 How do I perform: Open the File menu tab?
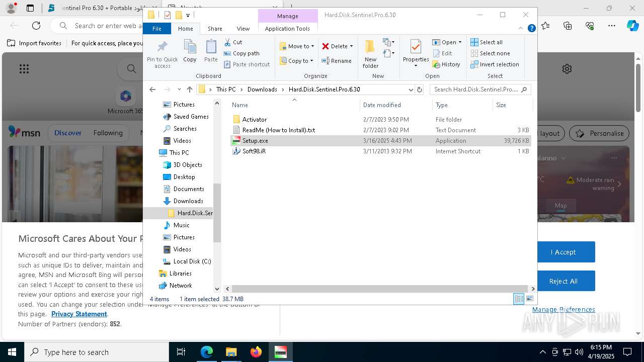(157, 29)
